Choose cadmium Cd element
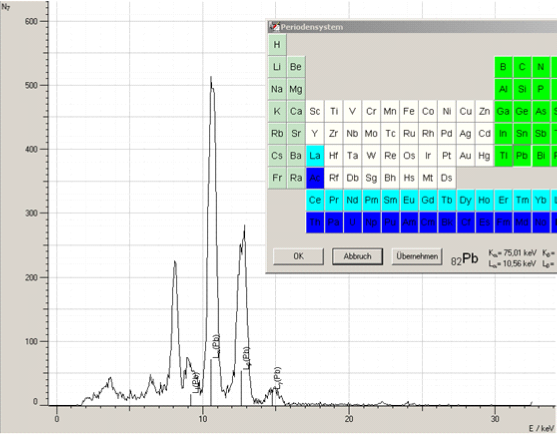The width and height of the screenshot is (557, 435). 484,134
